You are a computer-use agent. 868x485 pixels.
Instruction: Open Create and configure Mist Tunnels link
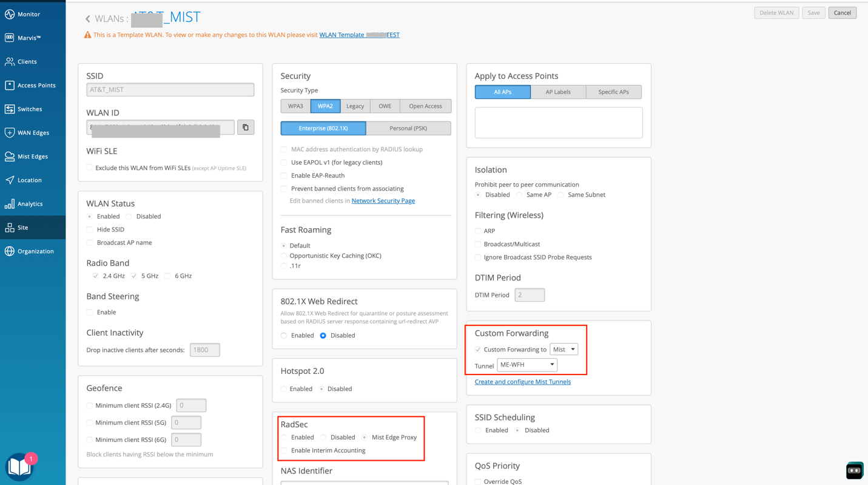522,382
